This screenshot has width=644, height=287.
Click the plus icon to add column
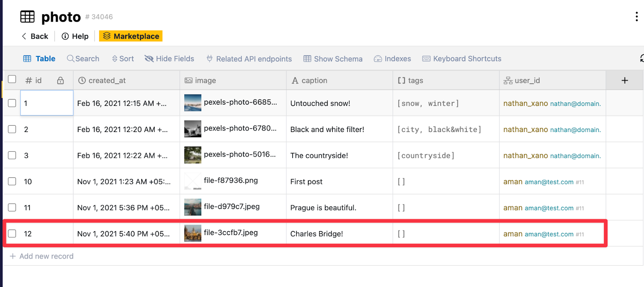pos(624,81)
